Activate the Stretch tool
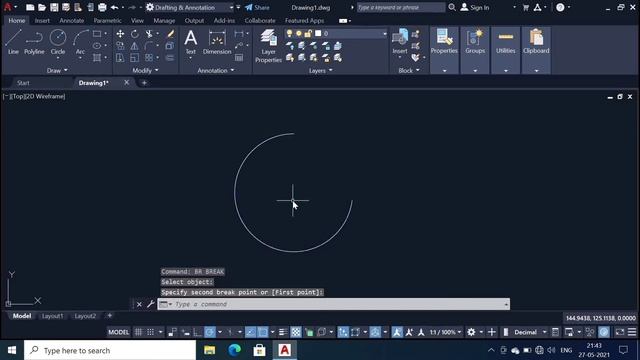Viewport: 640px width, 360px height. tap(120, 58)
